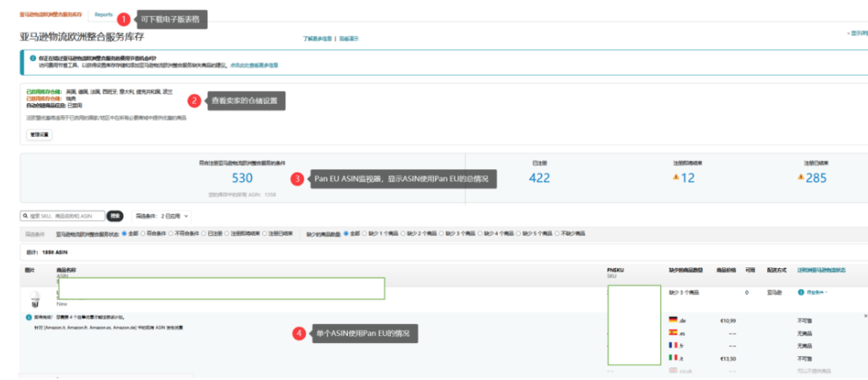The width and height of the screenshot is (868, 380).
Task: Open the 观看演示 link
Action: pyautogui.click(x=349, y=39)
